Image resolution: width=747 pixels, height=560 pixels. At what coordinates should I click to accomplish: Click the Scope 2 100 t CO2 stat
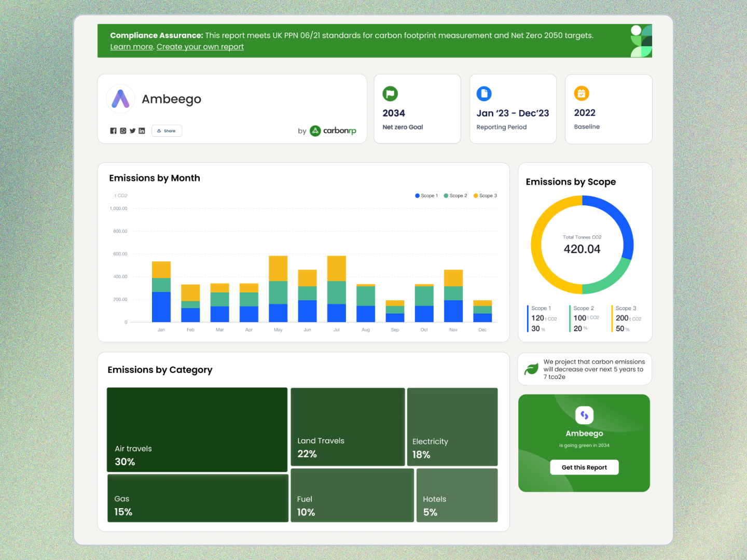pos(585,318)
